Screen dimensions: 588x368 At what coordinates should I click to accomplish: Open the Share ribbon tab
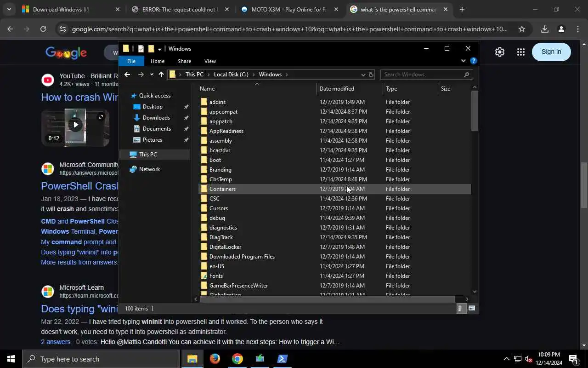pyautogui.click(x=184, y=61)
